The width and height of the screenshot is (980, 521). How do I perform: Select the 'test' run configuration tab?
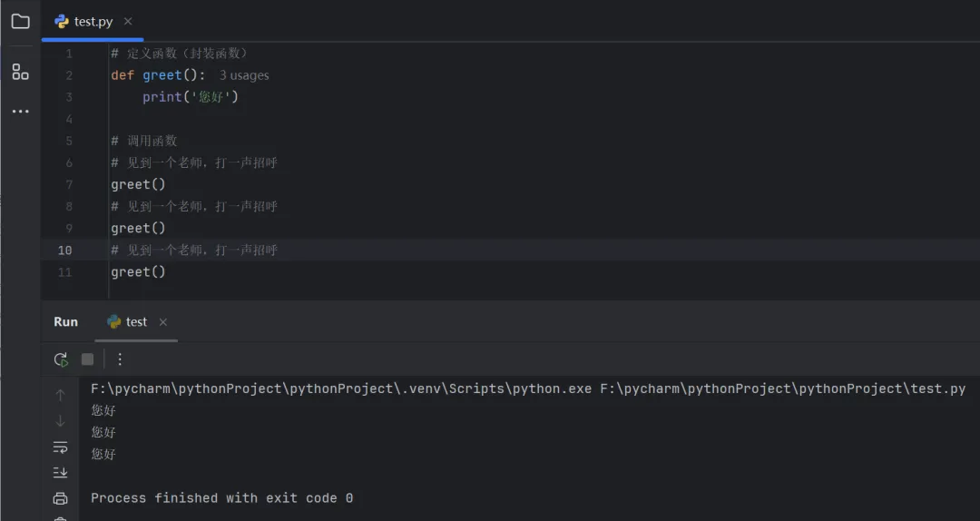(x=136, y=321)
